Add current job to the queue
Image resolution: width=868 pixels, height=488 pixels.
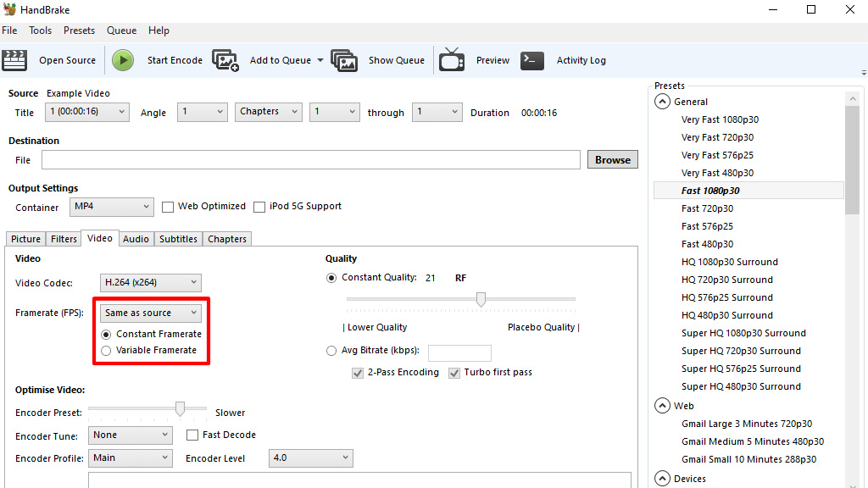tap(280, 60)
